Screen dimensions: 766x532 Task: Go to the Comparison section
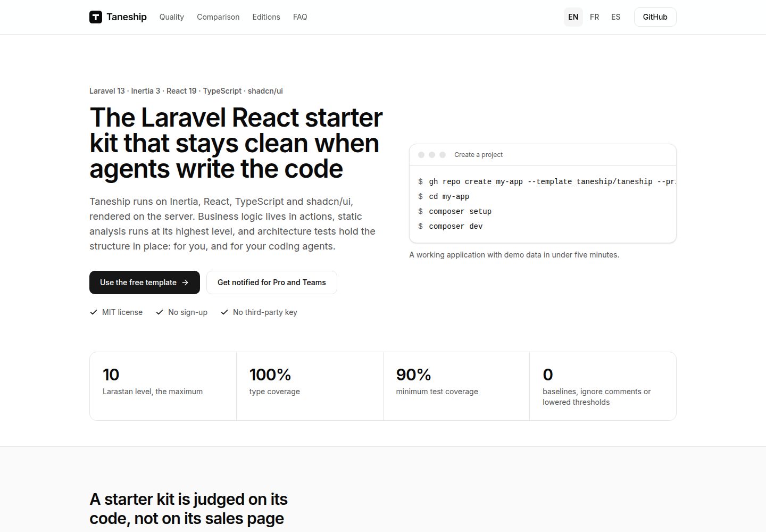coord(218,17)
